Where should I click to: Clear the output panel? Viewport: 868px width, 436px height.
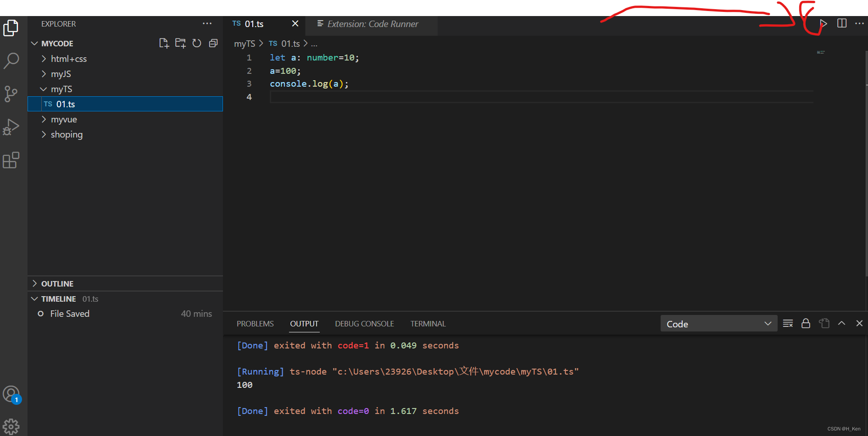788,324
